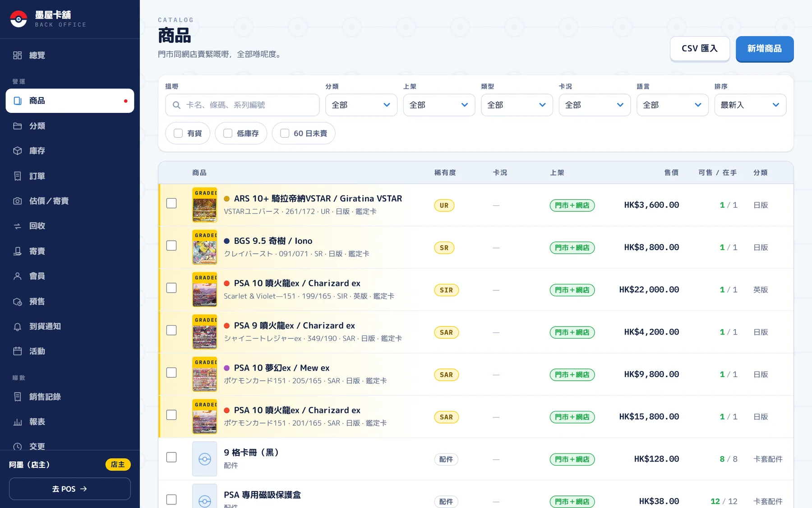Click the 回收 swap arrows icon
Image resolution: width=812 pixels, height=508 pixels.
pyautogui.click(x=18, y=226)
